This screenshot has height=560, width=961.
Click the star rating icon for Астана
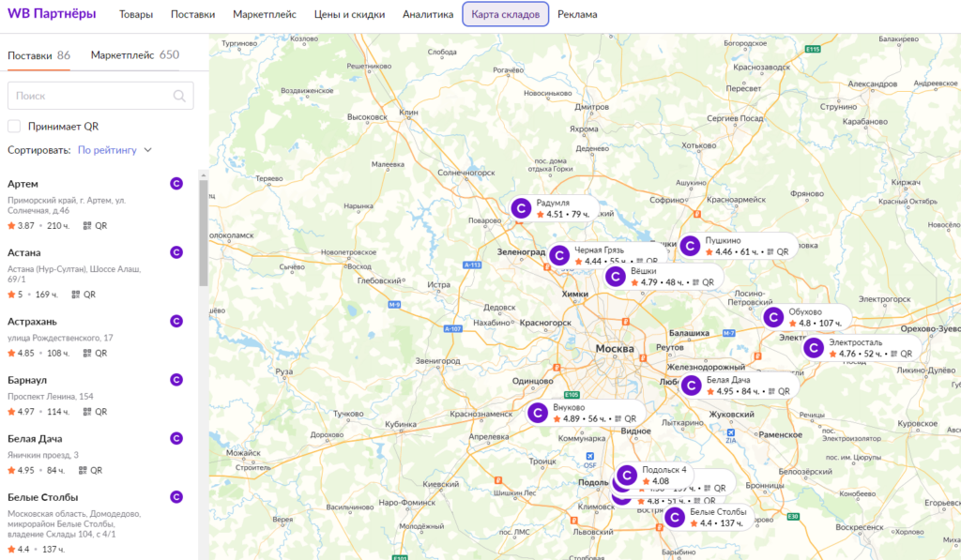pos(11,295)
